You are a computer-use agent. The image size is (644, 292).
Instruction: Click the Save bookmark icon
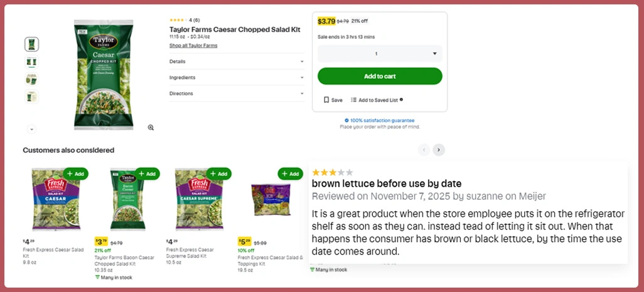pyautogui.click(x=326, y=100)
